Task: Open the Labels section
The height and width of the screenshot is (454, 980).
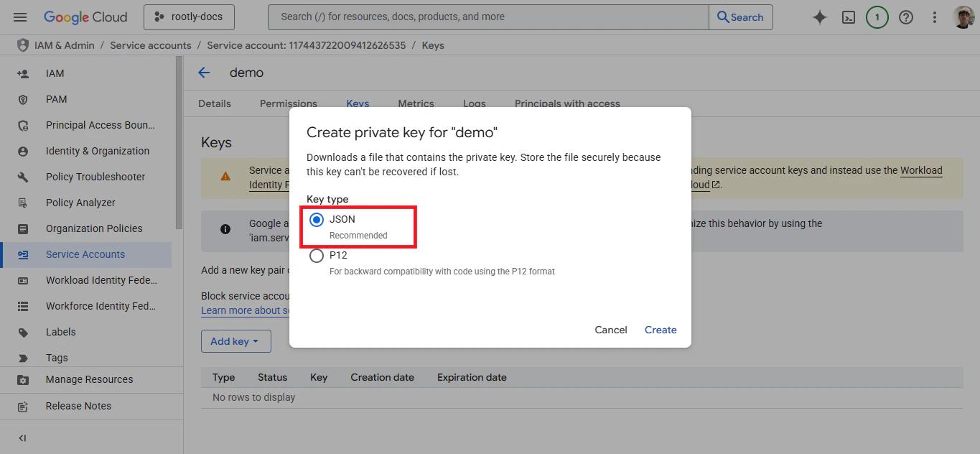Action: point(60,331)
